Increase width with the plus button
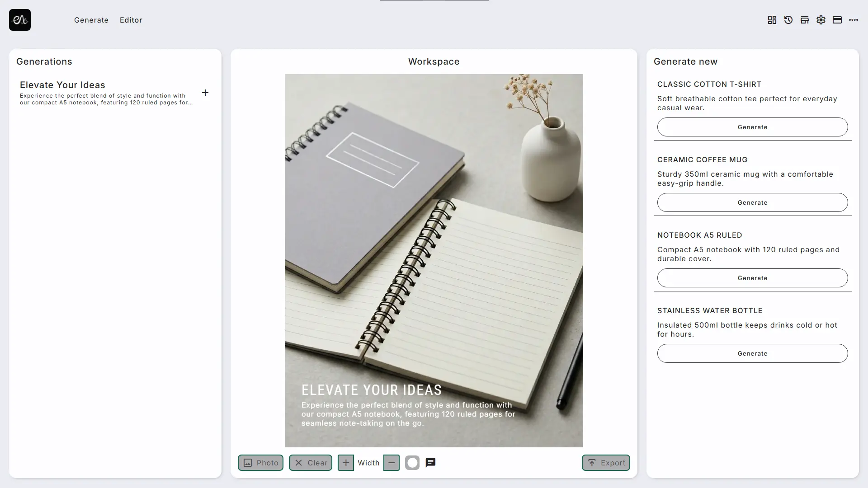This screenshot has height=488, width=868. coord(346,463)
